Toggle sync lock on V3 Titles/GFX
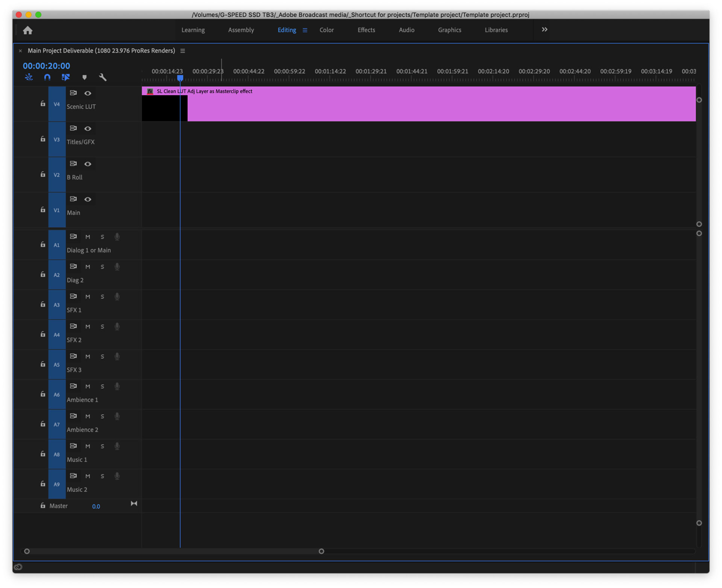The height and width of the screenshot is (588, 722). click(x=73, y=129)
